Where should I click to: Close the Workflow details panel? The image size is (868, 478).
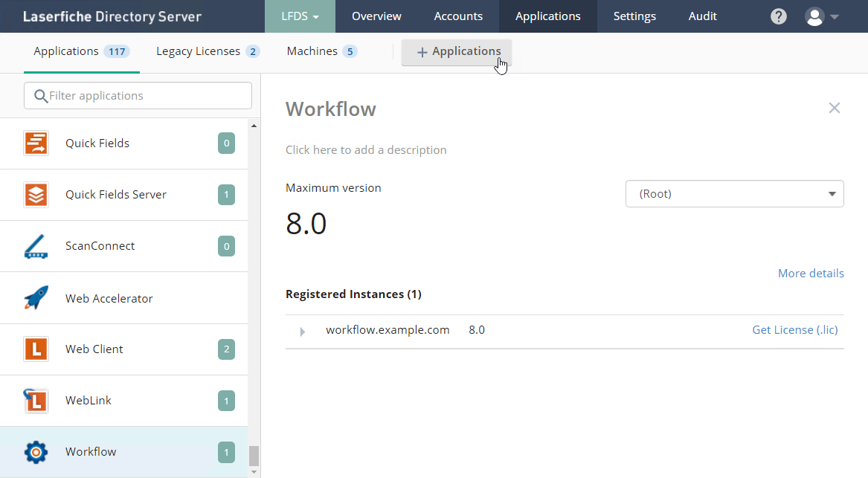point(835,108)
